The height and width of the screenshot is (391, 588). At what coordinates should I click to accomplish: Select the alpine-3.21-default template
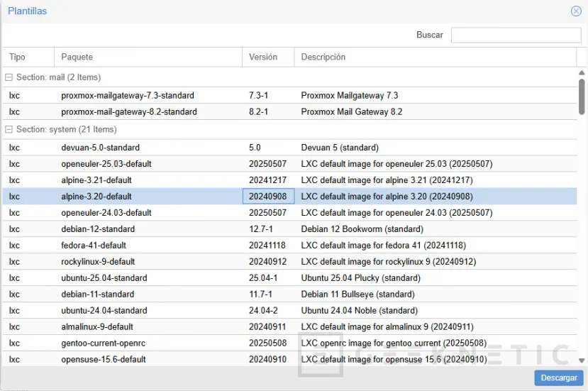[289, 180]
